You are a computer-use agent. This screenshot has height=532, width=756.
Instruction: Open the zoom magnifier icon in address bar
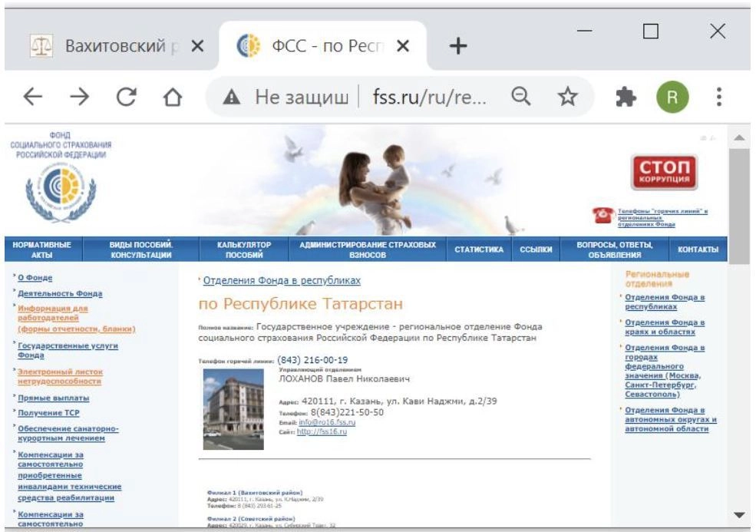tap(521, 97)
